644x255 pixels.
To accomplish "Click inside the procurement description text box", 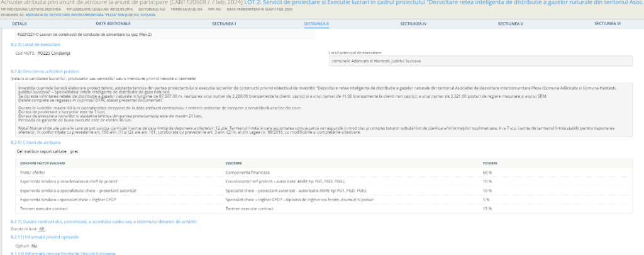I will point(324,110).
